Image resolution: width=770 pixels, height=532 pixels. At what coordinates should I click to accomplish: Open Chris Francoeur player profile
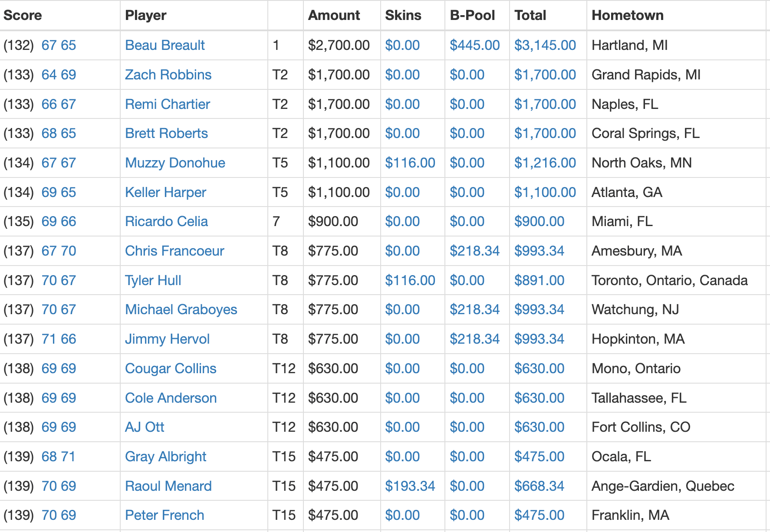tap(174, 251)
